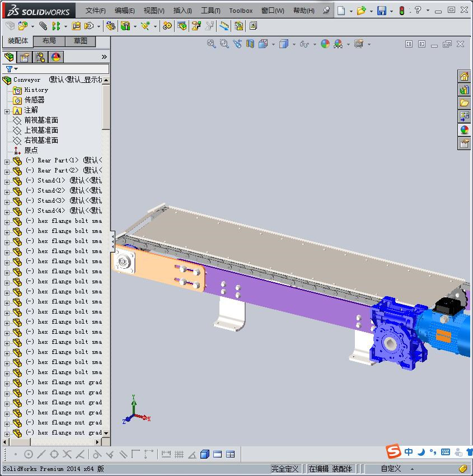Open the 工具(T) menu
The height and width of the screenshot is (476, 473).
coord(210,11)
